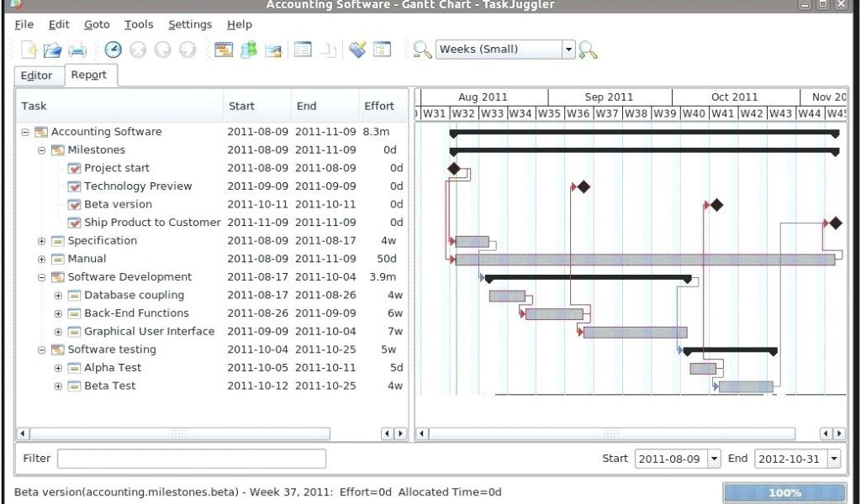
Task: Toggle the Technology Preview check icon
Action: [74, 186]
